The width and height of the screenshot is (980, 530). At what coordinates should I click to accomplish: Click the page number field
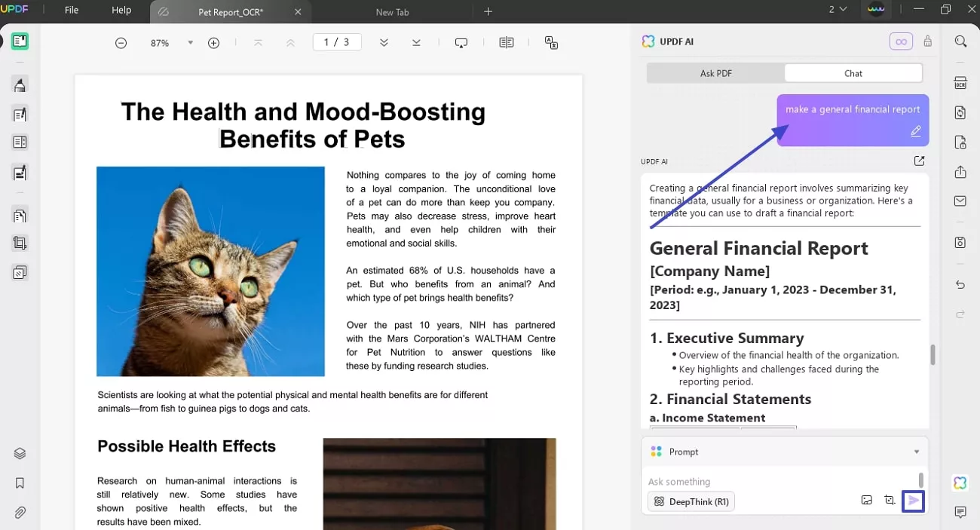[337, 42]
